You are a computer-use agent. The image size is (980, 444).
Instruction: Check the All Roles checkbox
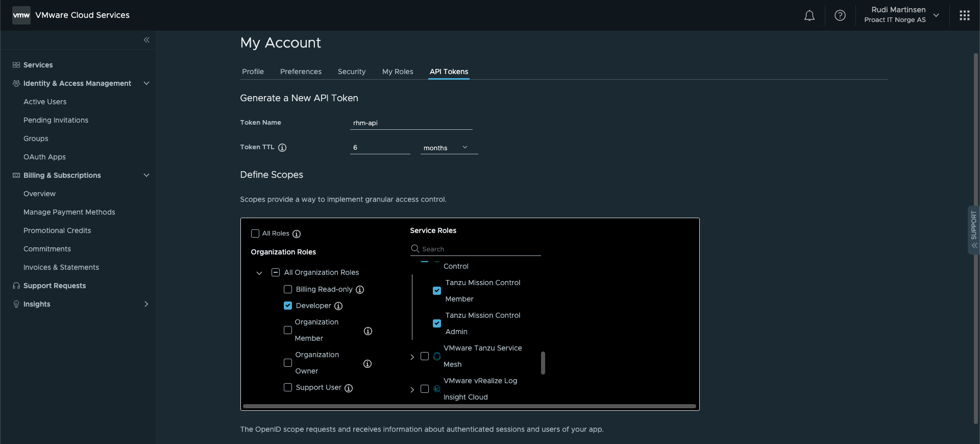click(x=255, y=233)
